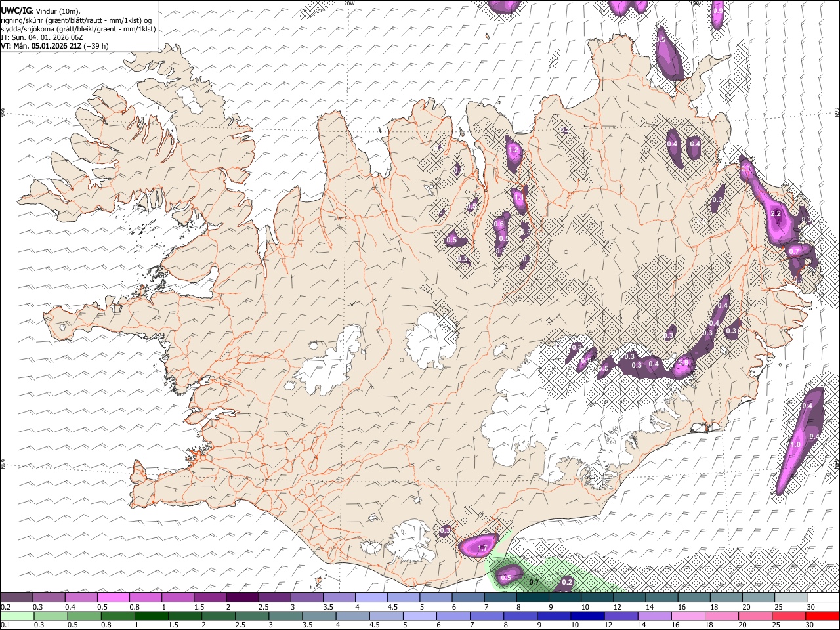Select the initial time 'IT: Sun. 04. 01. 2026 06Z'

41,37
